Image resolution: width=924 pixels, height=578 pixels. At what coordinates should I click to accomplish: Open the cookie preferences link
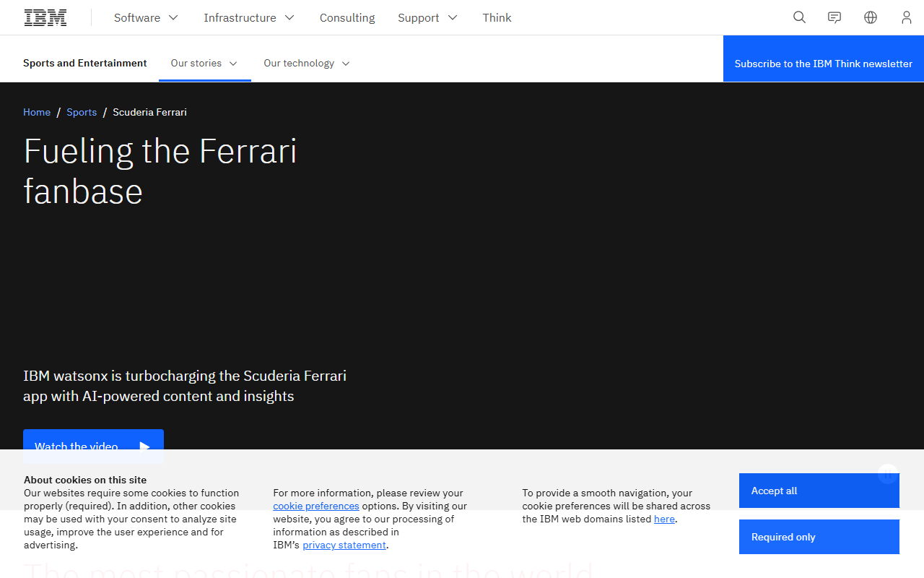tap(316, 506)
